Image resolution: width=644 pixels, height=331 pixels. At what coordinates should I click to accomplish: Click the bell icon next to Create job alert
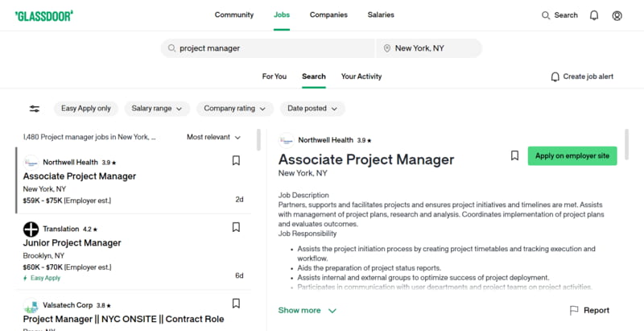pyautogui.click(x=555, y=77)
